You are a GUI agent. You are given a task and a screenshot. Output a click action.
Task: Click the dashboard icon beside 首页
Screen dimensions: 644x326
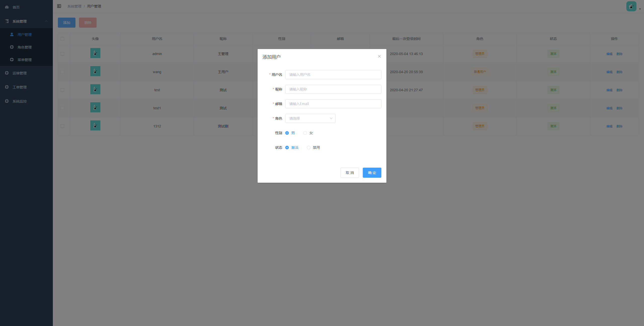point(7,7)
